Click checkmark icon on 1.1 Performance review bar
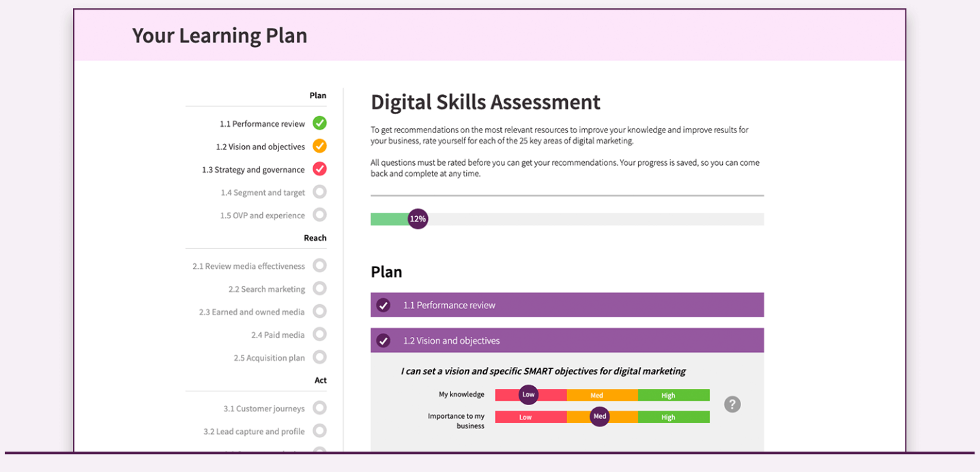 point(384,306)
